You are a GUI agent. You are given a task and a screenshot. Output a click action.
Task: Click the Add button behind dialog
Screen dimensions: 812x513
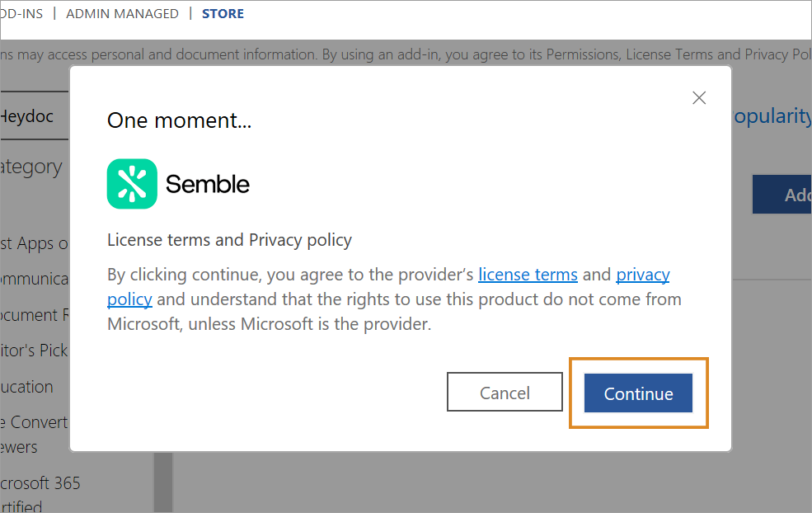point(782,195)
